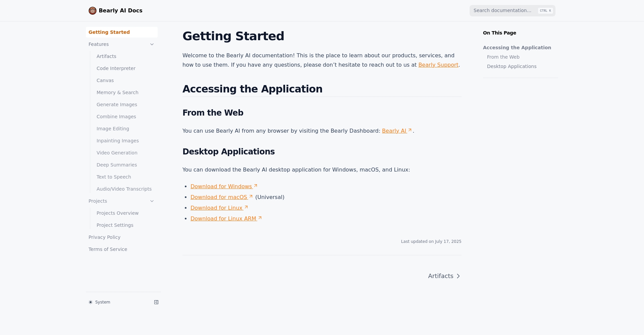Click the right chevron beside Artifacts next page

coord(458,276)
